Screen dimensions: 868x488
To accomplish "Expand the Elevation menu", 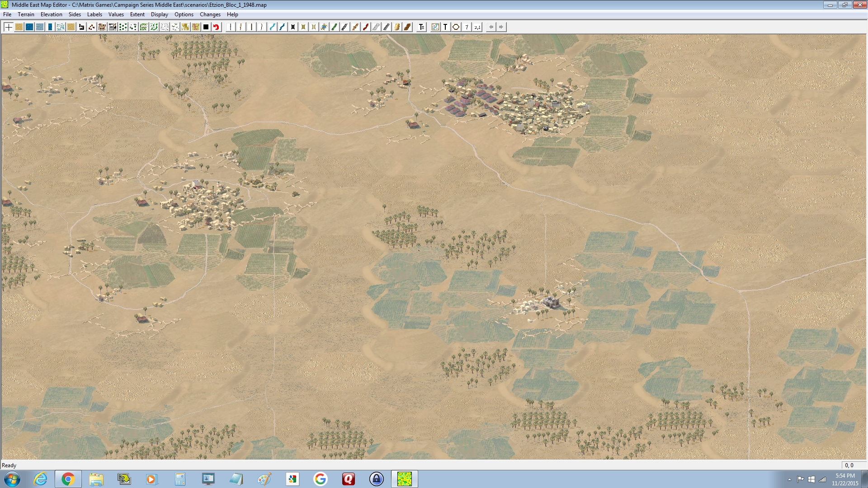I will click(x=51, y=14).
